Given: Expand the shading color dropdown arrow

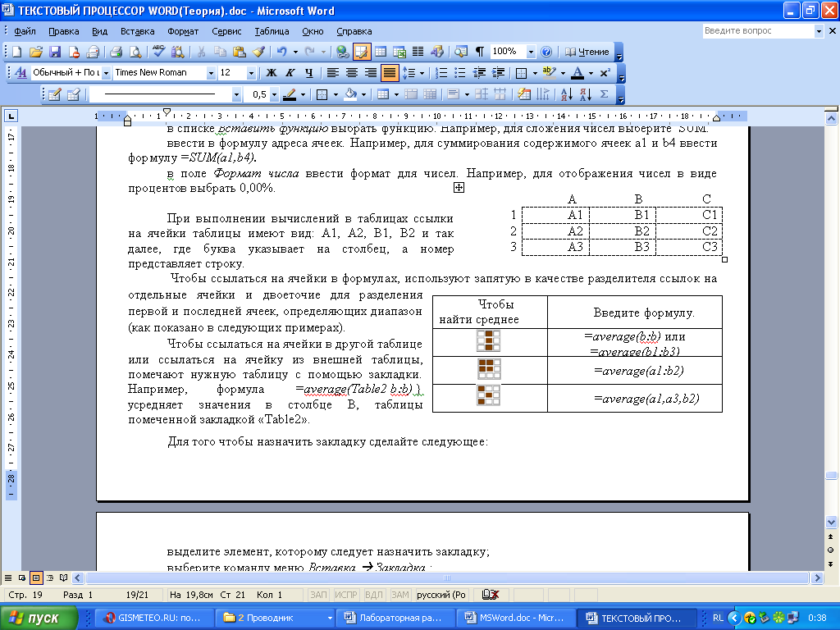Looking at the screenshot, I should 363,94.
